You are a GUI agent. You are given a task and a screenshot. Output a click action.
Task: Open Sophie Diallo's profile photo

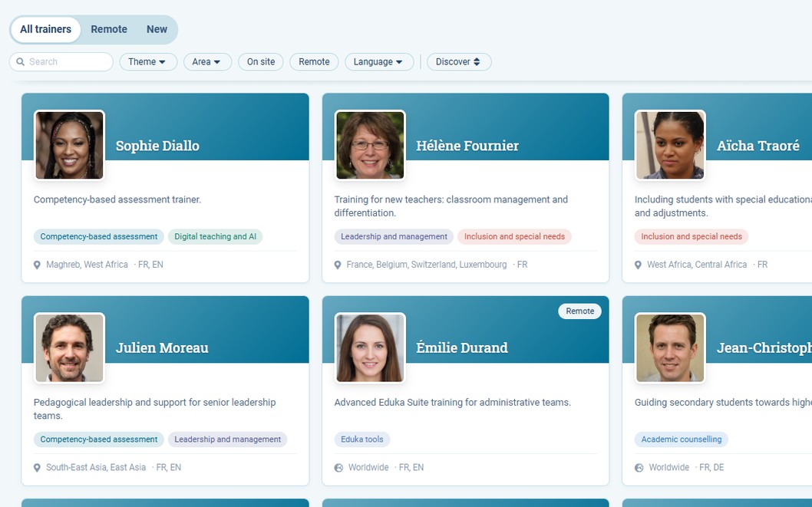click(x=69, y=146)
